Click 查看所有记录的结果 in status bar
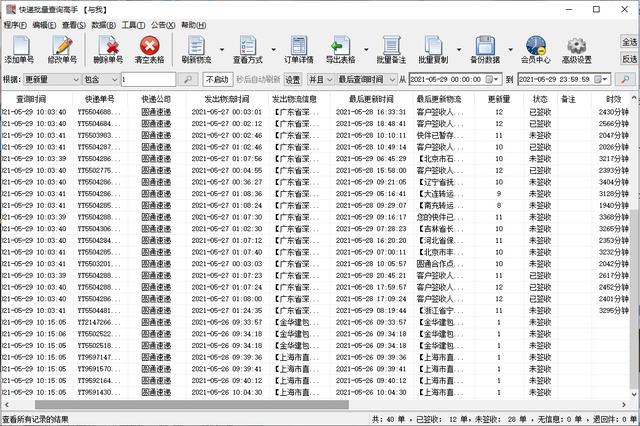Screen dimensions: 640x426 (36, 419)
